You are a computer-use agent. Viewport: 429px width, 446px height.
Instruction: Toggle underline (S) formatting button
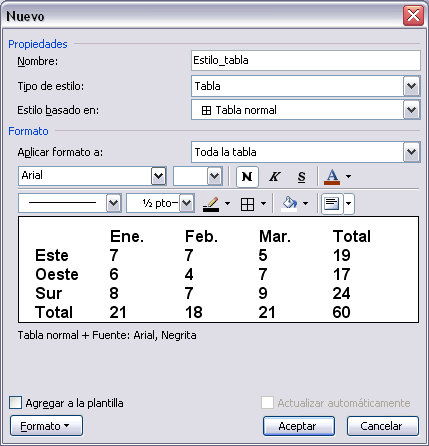pos(301,176)
